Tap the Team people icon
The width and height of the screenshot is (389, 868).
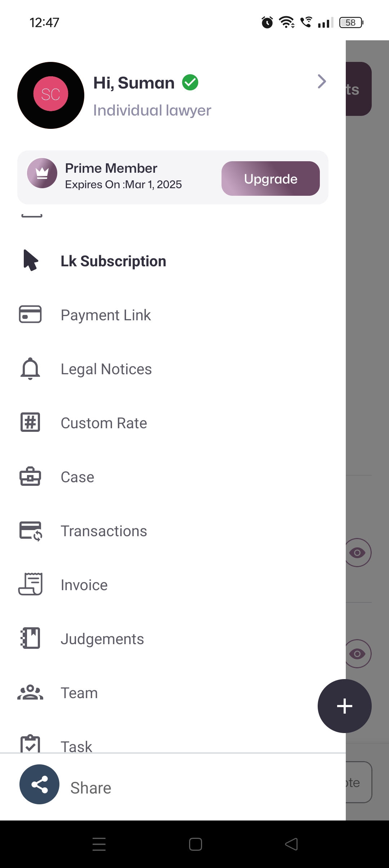pos(30,692)
